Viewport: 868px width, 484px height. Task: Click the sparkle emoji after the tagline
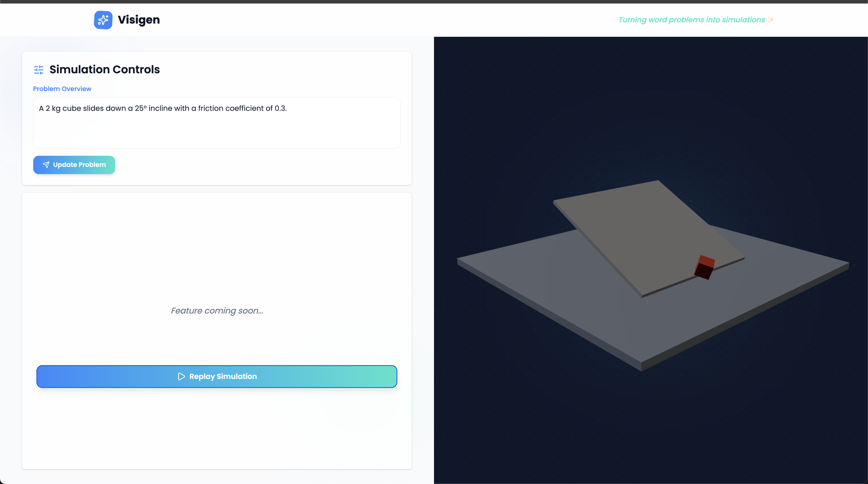[771, 20]
